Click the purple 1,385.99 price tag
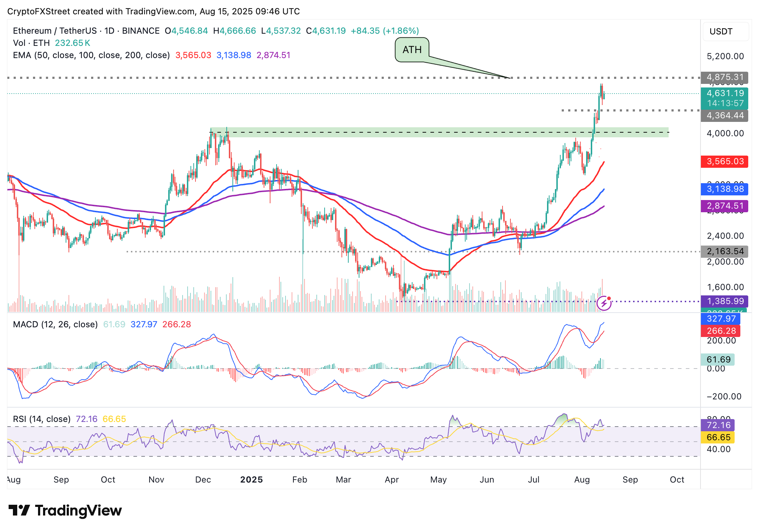759x532 pixels. [x=724, y=301]
